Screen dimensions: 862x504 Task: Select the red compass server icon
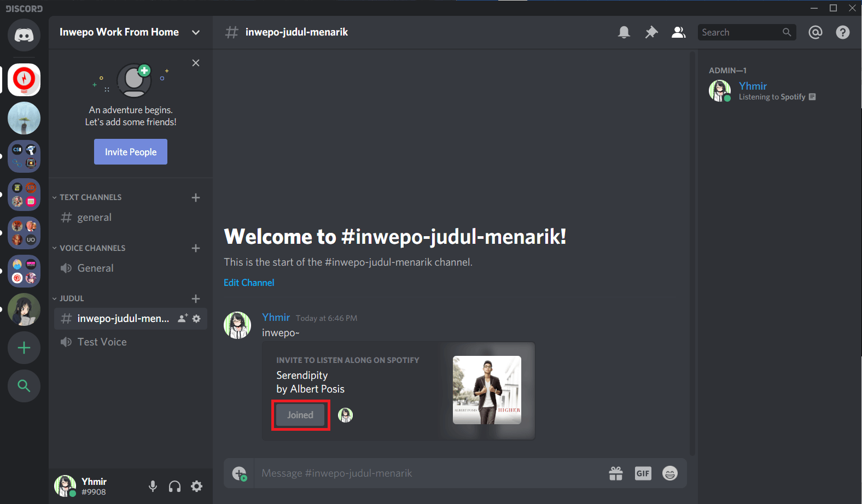pos(24,80)
